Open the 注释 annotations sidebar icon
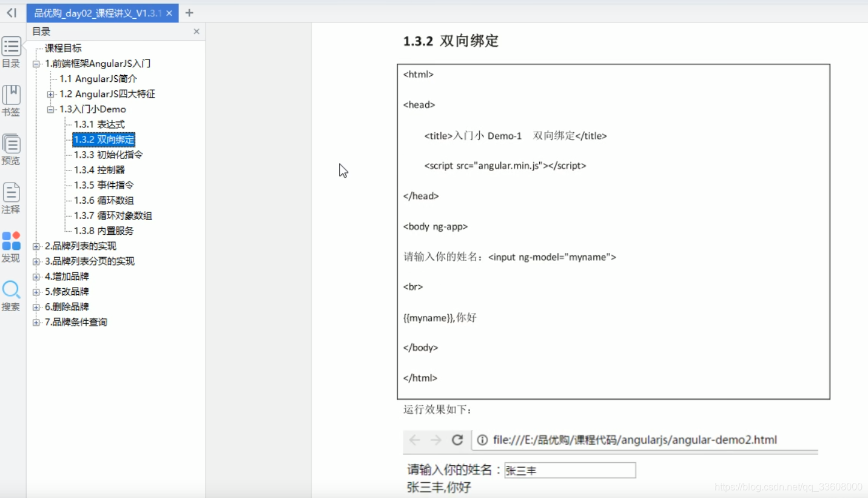The height and width of the screenshot is (498, 868). pos(11,198)
